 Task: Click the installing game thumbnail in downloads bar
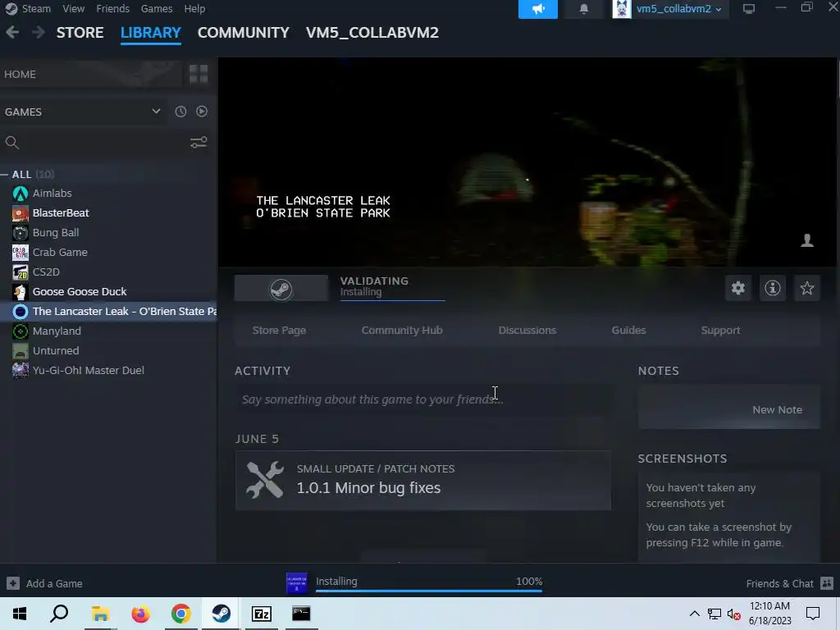coord(297,583)
